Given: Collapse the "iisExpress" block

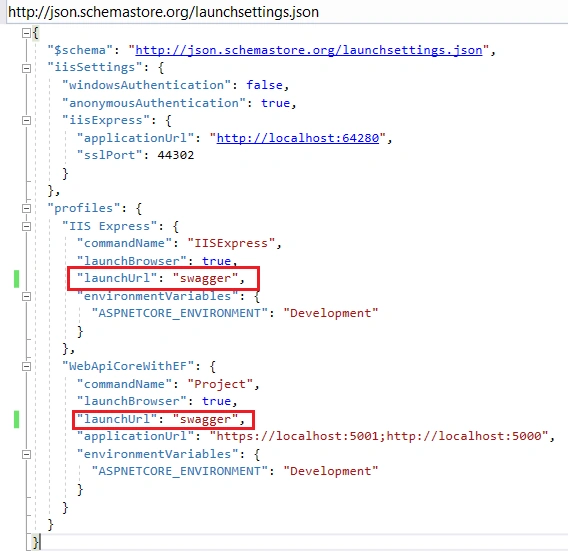Looking at the screenshot, I should 26,121.
